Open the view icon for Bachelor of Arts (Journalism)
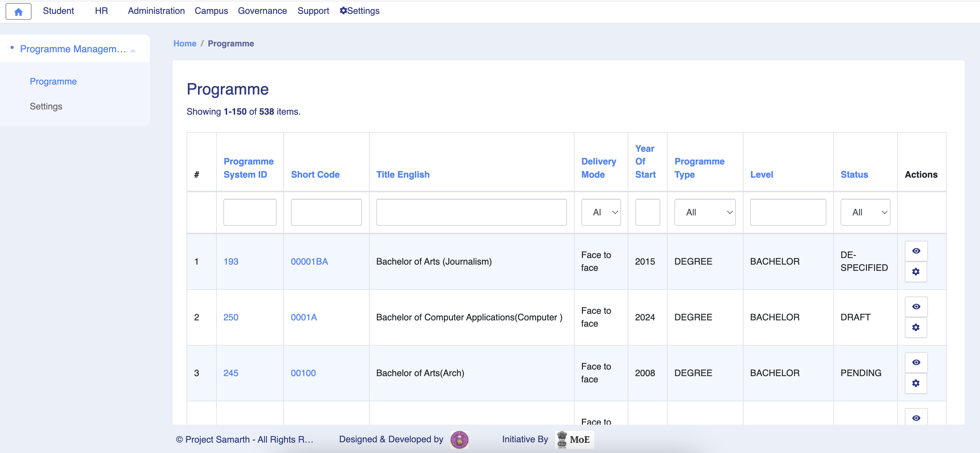The image size is (980, 453). click(917, 251)
